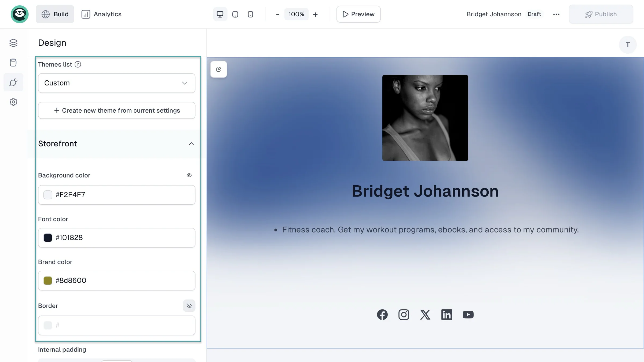Image resolution: width=644 pixels, height=362 pixels.
Task: Open the Instagram social icon
Action: coord(404,315)
